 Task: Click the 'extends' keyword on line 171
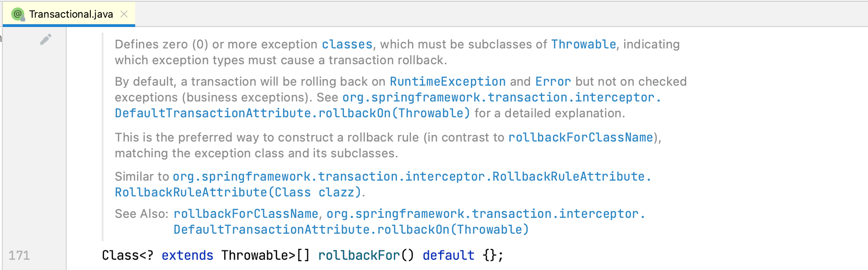point(187,255)
